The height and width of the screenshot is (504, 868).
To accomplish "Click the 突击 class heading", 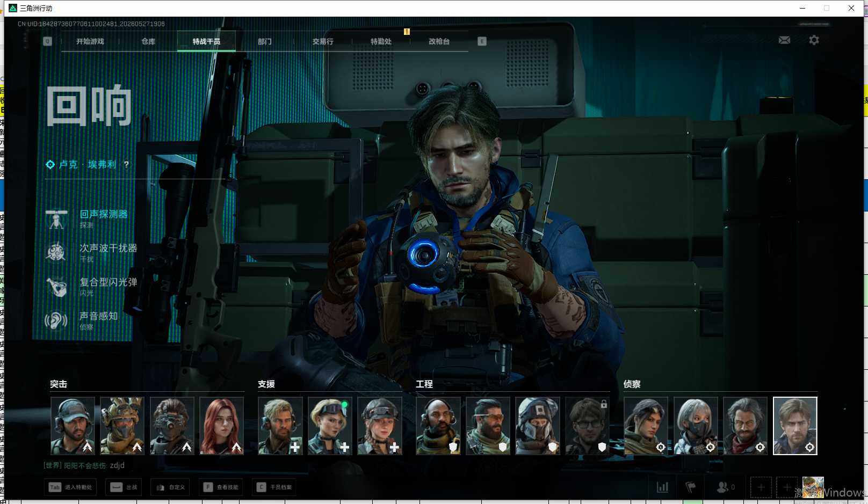I will coord(59,384).
